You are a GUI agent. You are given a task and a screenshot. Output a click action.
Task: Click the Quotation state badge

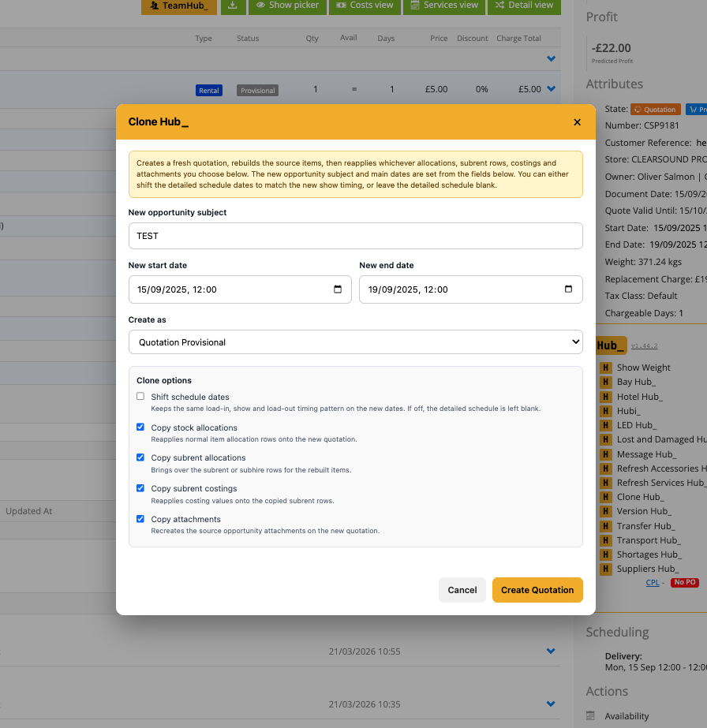(x=656, y=110)
